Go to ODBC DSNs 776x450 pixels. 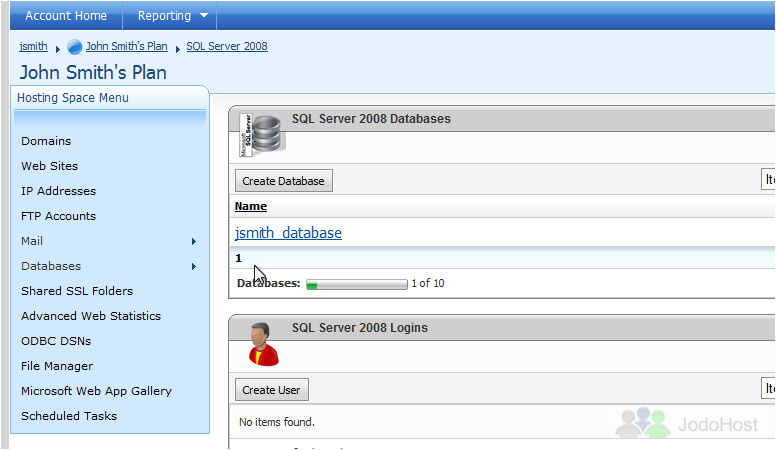click(56, 341)
